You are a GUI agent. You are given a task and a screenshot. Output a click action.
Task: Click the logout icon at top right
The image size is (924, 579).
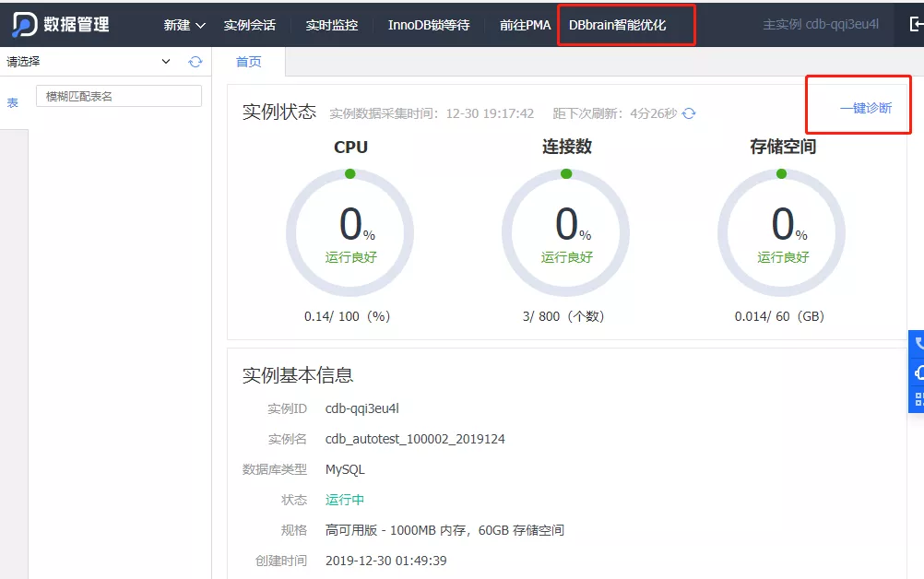pos(917,24)
